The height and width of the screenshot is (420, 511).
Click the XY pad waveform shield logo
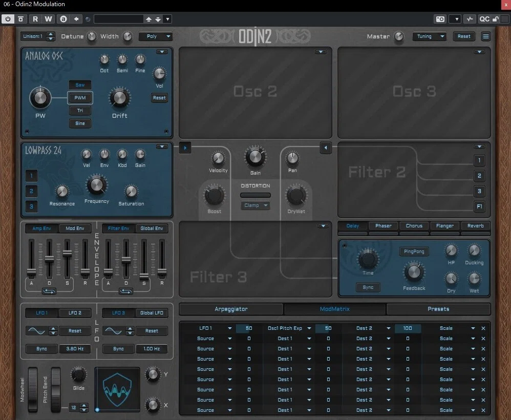pyautogui.click(x=117, y=390)
